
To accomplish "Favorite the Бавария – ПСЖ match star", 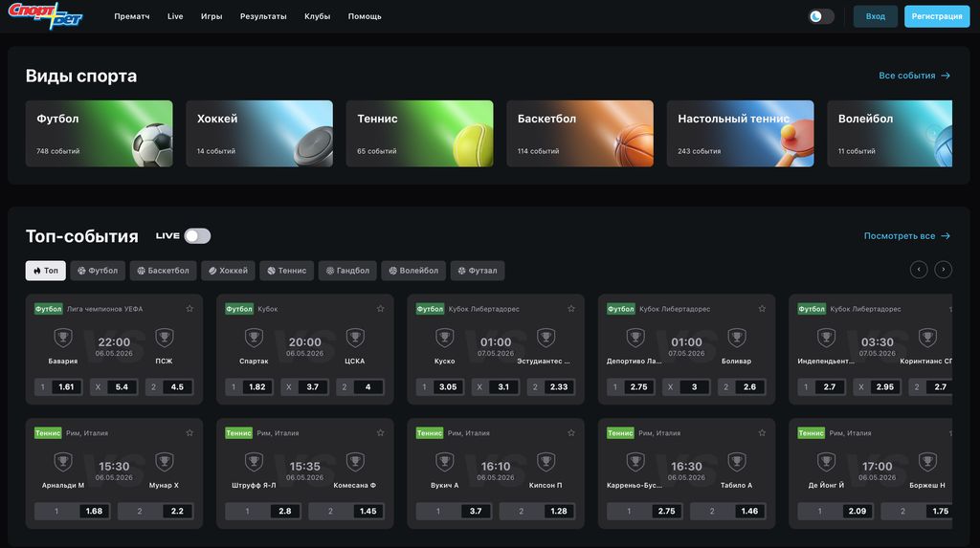I will click(189, 309).
